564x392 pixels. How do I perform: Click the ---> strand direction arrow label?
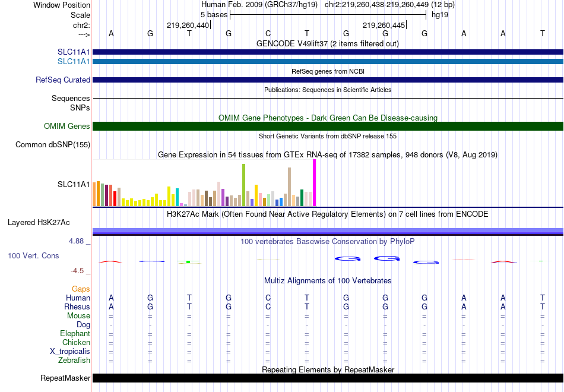84,34
